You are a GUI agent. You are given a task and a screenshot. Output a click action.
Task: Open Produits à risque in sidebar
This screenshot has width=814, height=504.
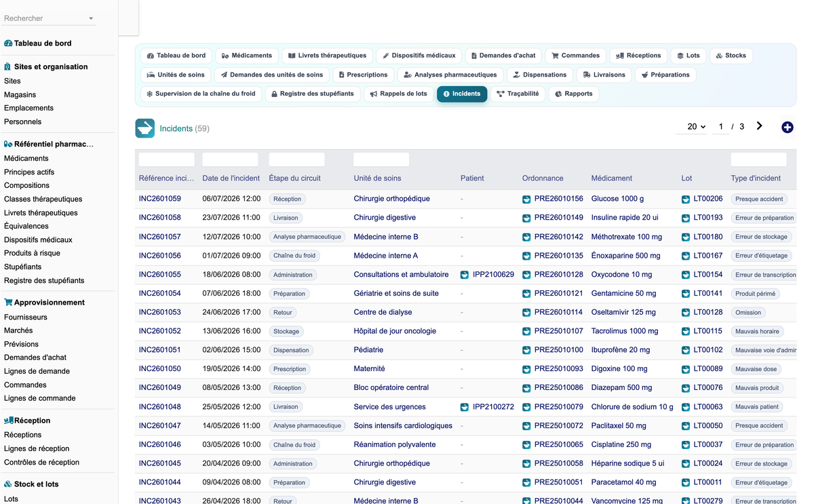(32, 253)
